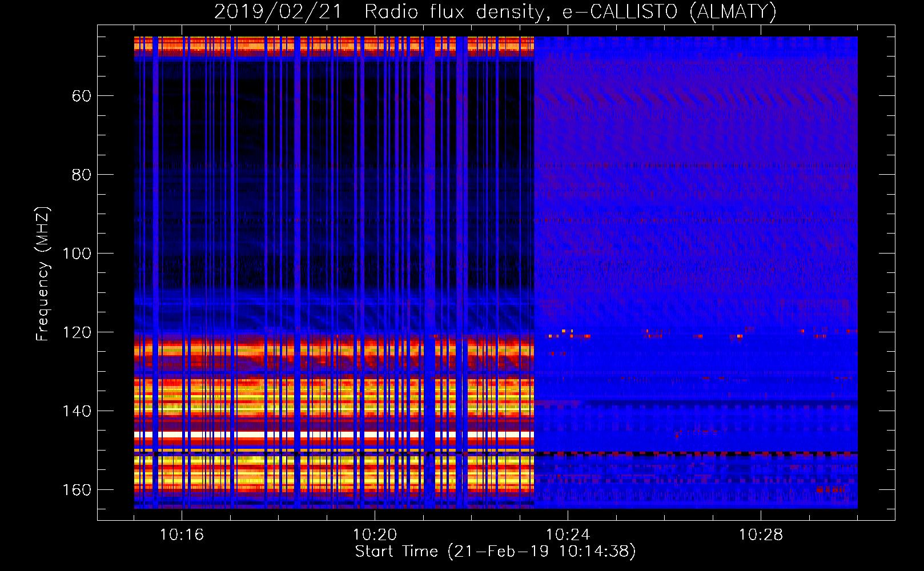This screenshot has height=571, width=924.
Task: Click the 10:16 time tick label
Action: click(x=182, y=535)
